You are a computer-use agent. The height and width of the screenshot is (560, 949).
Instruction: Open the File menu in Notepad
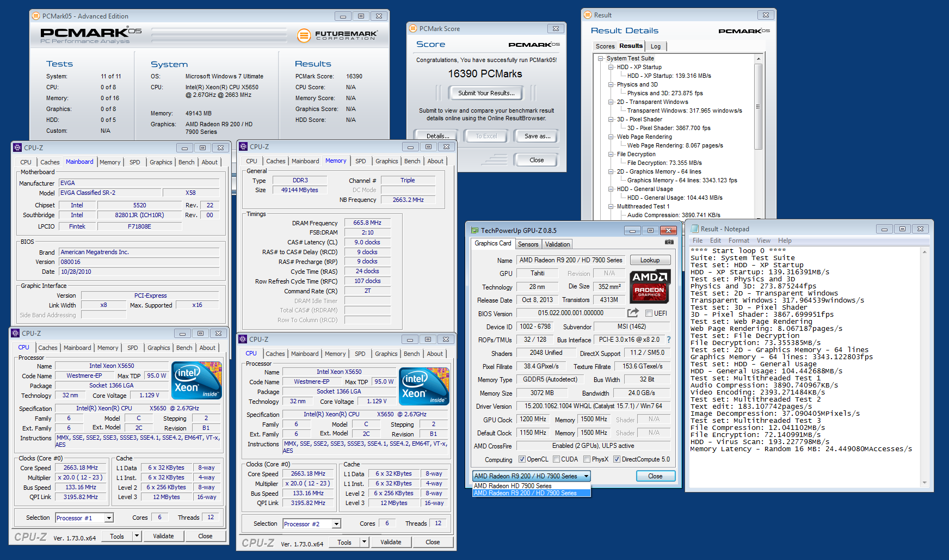point(698,241)
